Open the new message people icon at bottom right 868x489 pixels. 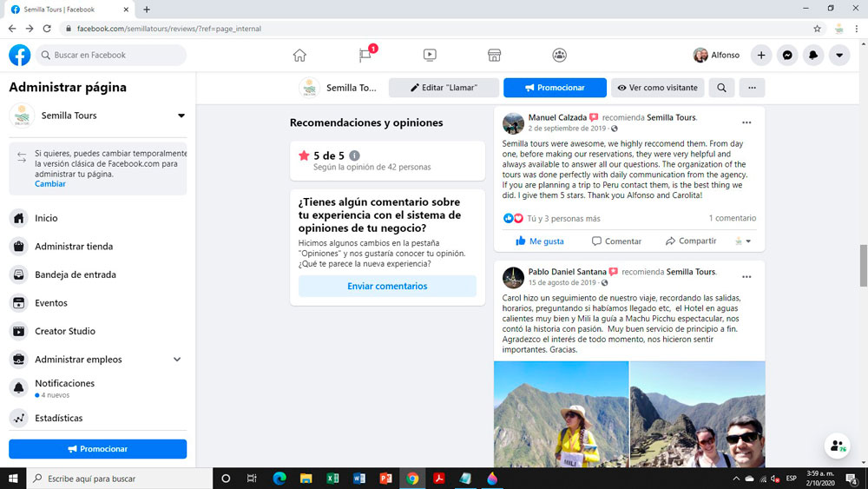click(837, 446)
